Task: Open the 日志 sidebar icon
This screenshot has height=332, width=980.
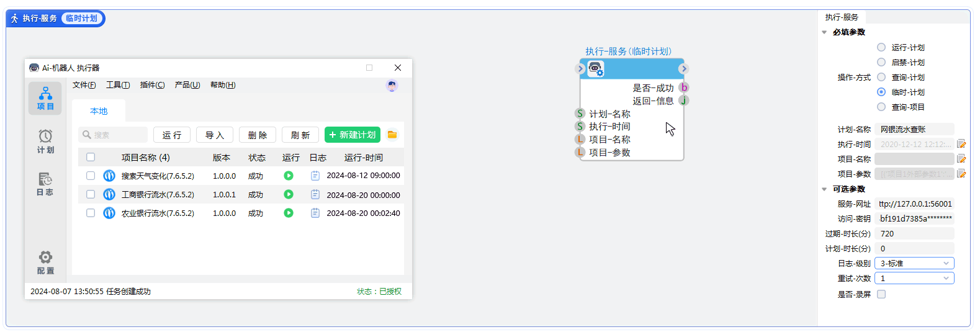Action: (45, 184)
